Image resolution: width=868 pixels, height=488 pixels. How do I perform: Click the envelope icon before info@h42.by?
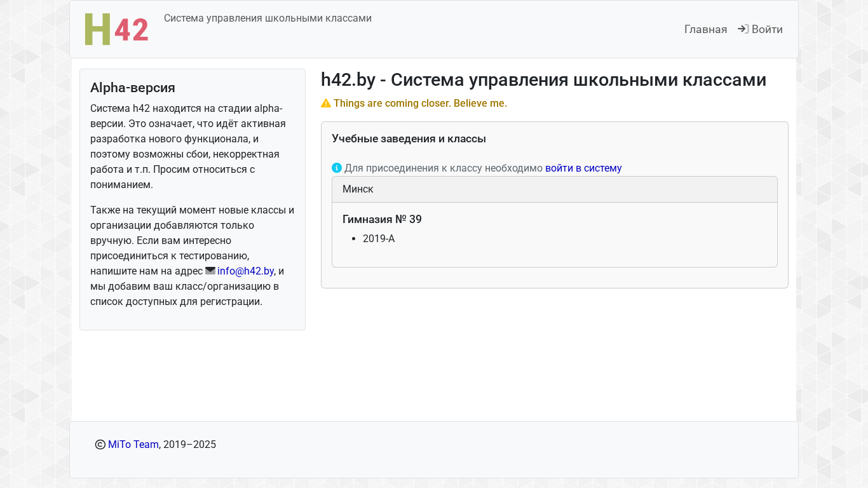pos(210,271)
